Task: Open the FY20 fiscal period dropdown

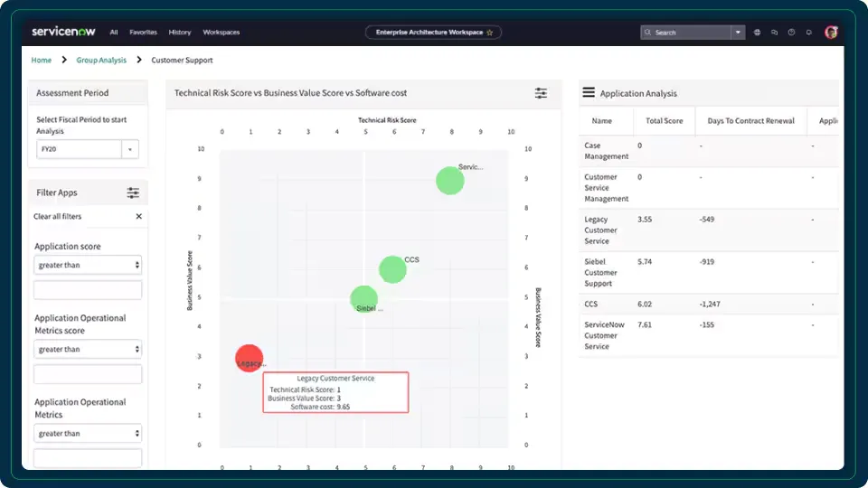Action: click(88, 149)
